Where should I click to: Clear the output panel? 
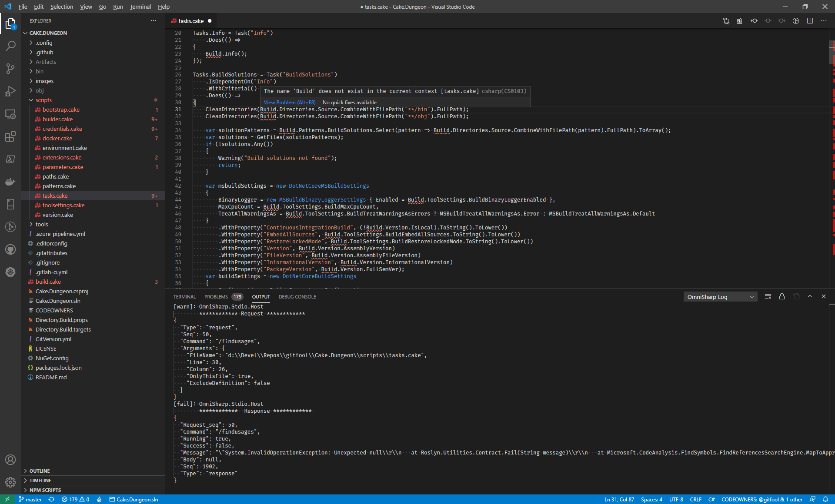tap(768, 296)
